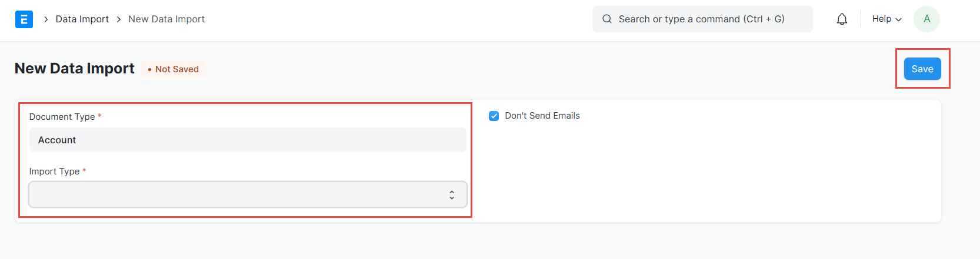This screenshot has width=980, height=259.
Task: Click the Don't Send Emails label text
Action: (x=542, y=116)
